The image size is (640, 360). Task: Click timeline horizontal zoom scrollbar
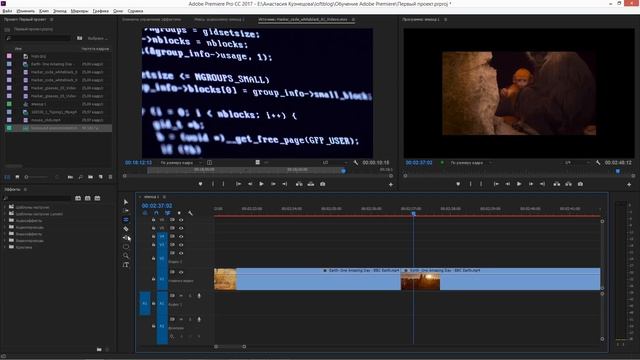click(x=230, y=347)
